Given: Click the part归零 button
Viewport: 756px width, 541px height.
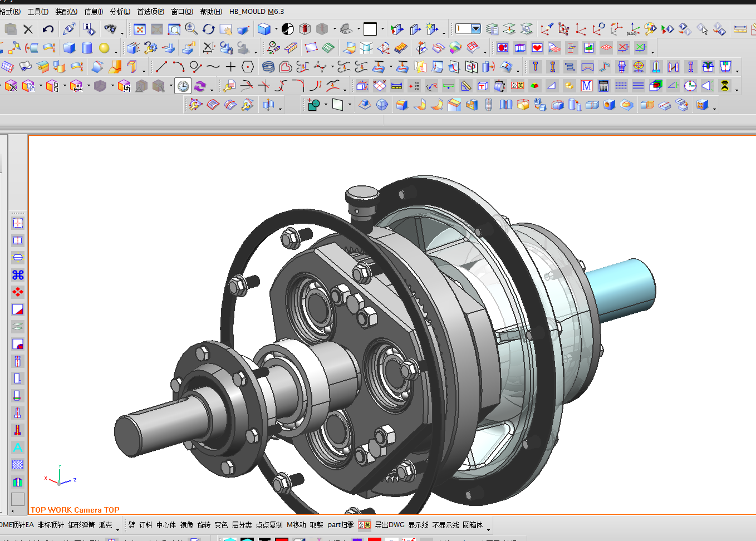Looking at the screenshot, I should pos(341,525).
